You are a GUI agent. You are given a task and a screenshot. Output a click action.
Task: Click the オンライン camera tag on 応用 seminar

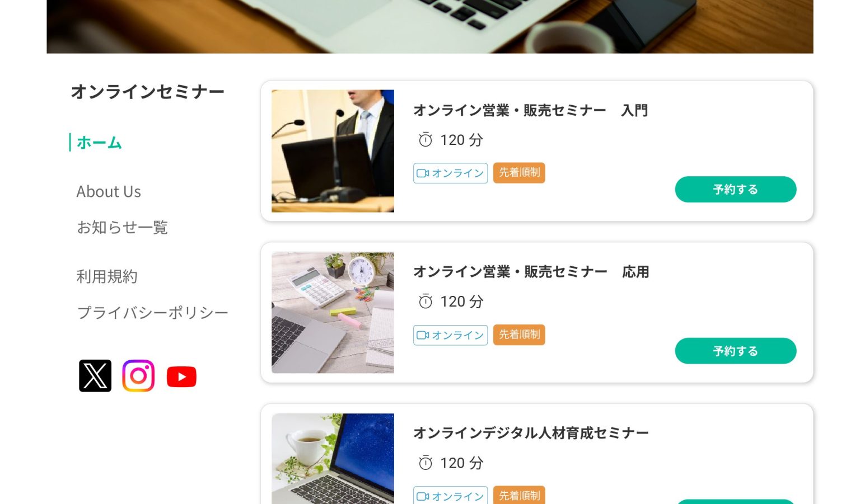pos(451,335)
